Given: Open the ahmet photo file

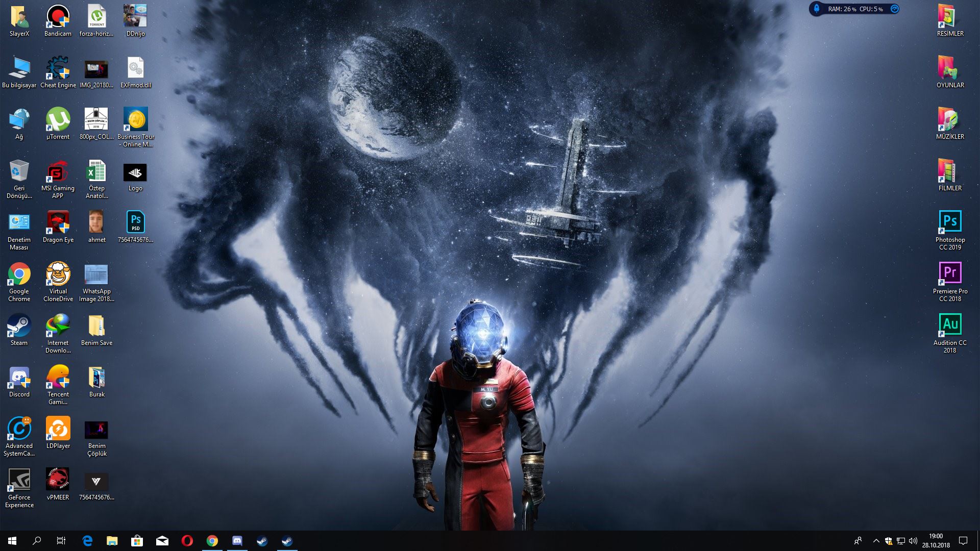Looking at the screenshot, I should [x=96, y=227].
